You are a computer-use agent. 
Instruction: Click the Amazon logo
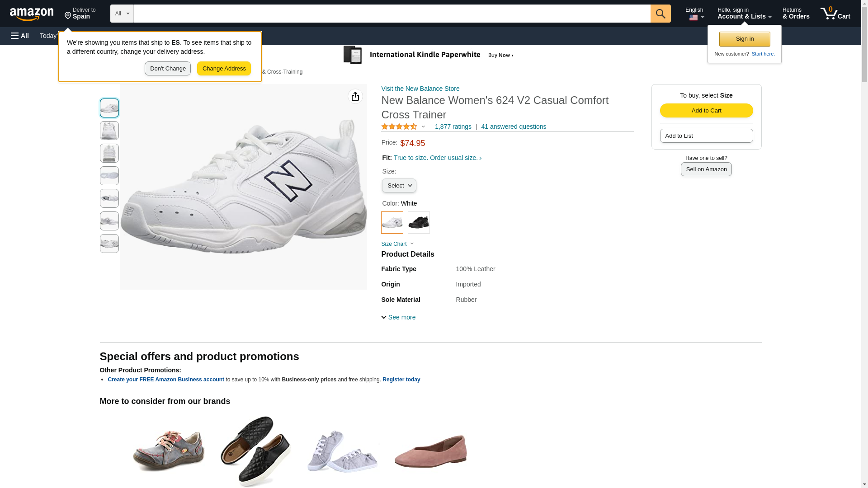point(32,14)
